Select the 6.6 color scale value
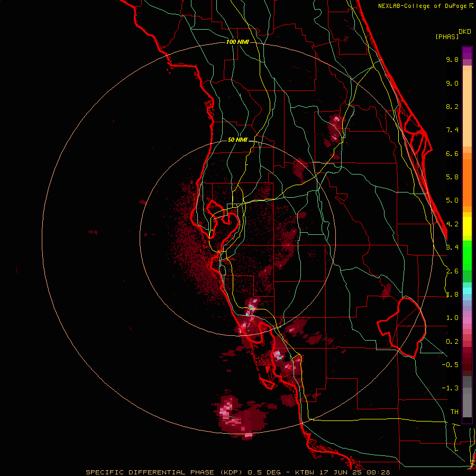 tap(452, 153)
